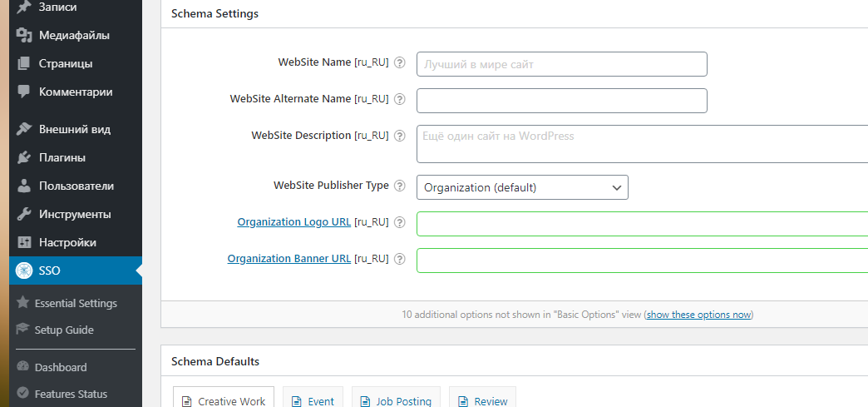Follow the Organization Logo URL link

coord(294,221)
